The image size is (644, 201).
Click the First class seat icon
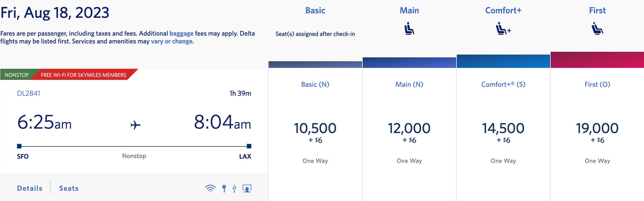pos(597,29)
